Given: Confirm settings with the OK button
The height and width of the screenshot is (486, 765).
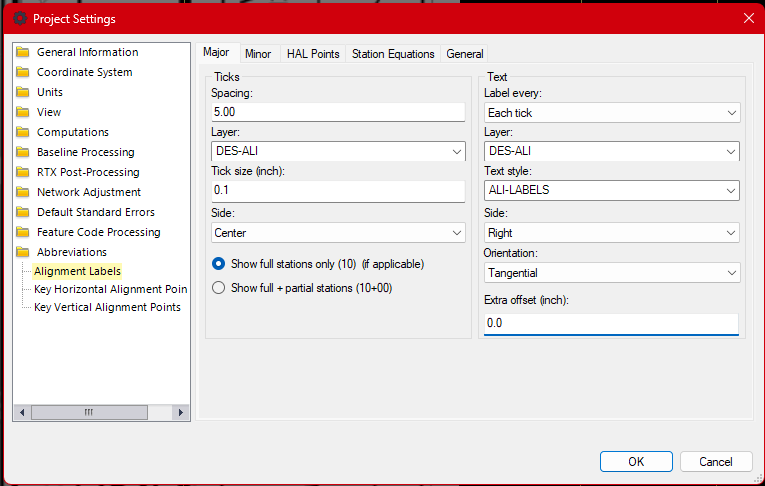Looking at the screenshot, I should [636, 462].
